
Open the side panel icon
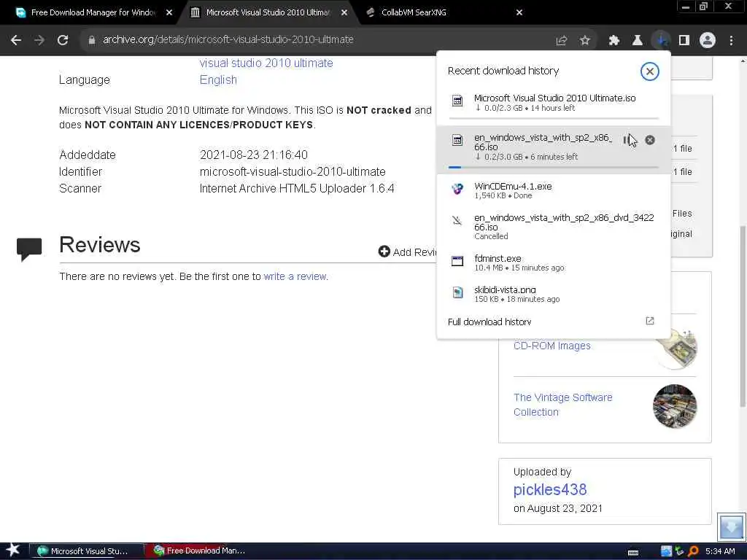[684, 41]
